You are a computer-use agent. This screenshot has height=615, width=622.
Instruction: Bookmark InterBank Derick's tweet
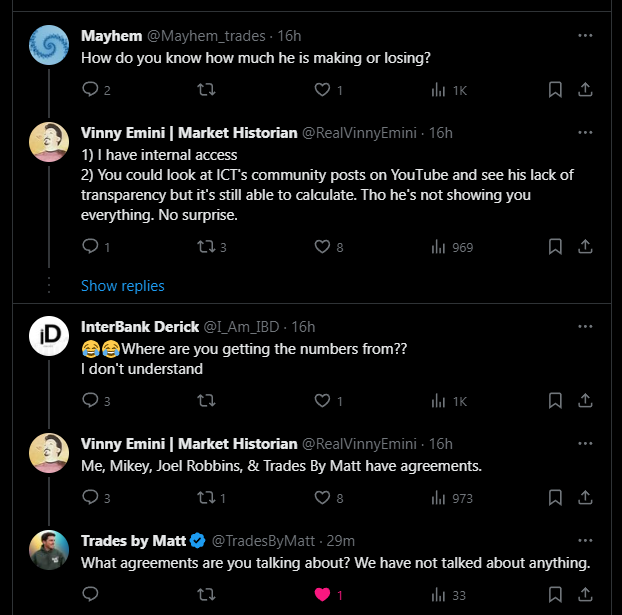555,400
